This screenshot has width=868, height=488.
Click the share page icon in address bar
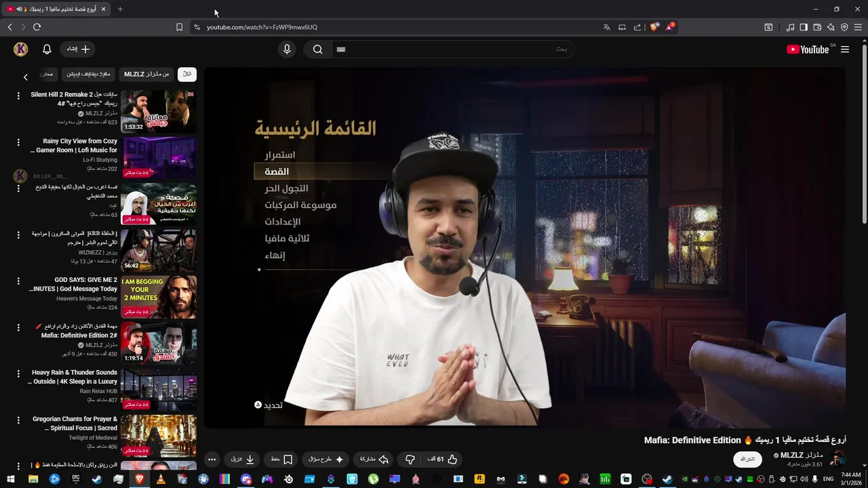tap(637, 27)
